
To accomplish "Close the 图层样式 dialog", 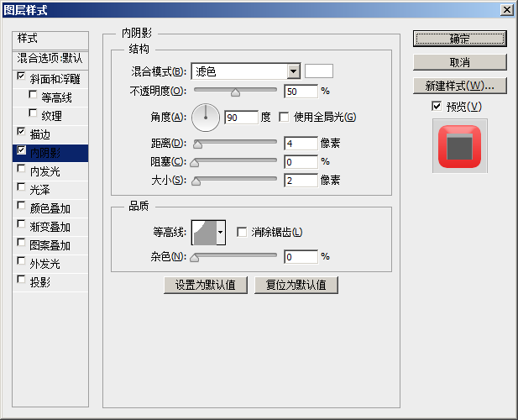I will click(507, 10).
